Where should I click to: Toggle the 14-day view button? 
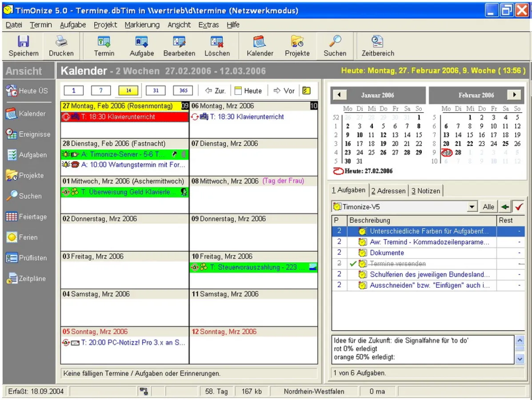pos(128,91)
